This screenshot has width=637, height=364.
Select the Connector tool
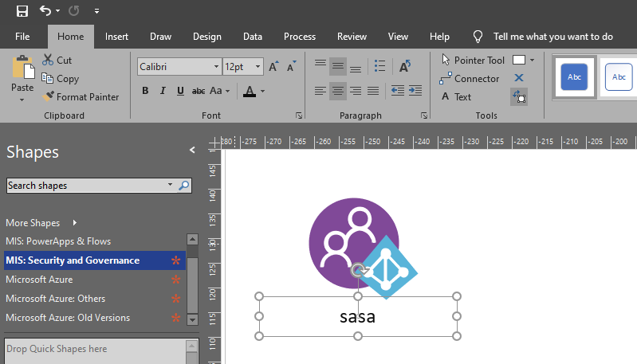[x=470, y=78]
